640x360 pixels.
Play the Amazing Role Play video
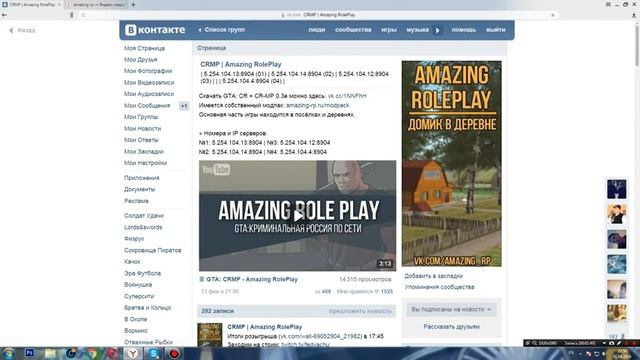click(298, 216)
